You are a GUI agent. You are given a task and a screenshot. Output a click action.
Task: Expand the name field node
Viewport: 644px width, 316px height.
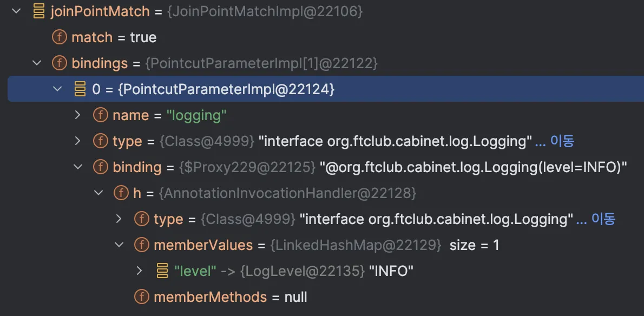pyautogui.click(x=78, y=115)
